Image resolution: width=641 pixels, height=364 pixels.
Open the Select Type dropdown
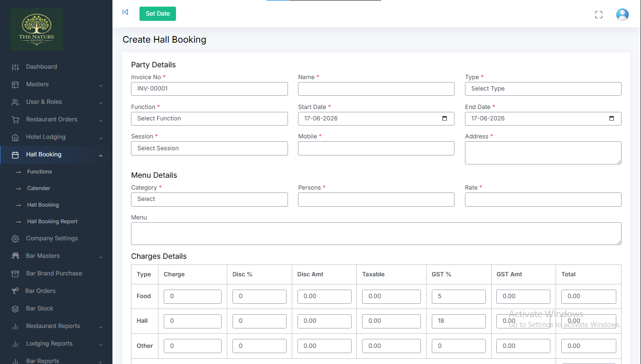click(543, 89)
